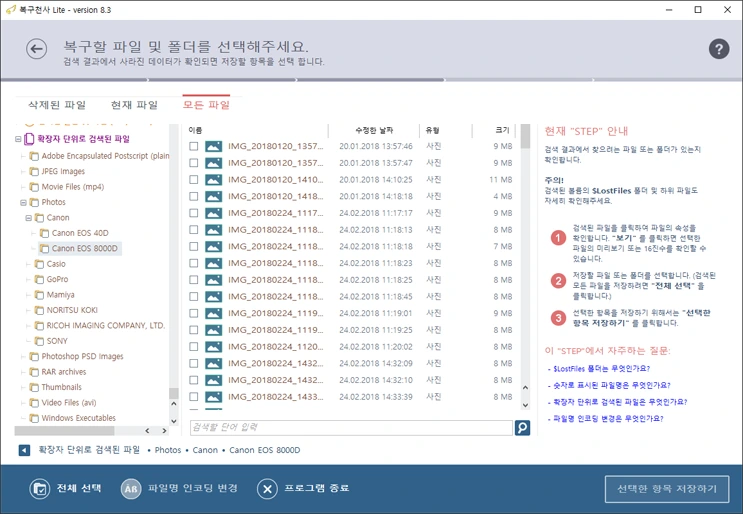Click the breadcrumb back arrow icon
Screen dimensions: 743x514
(24, 450)
